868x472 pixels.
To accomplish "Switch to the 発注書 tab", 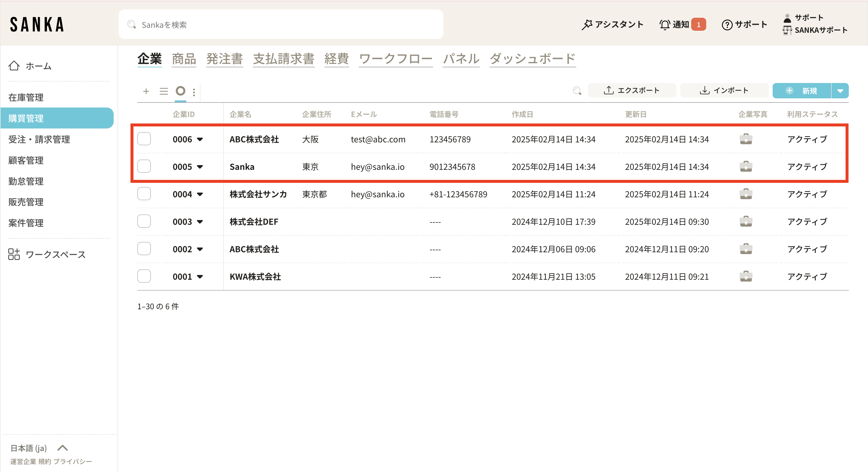I will point(224,59).
